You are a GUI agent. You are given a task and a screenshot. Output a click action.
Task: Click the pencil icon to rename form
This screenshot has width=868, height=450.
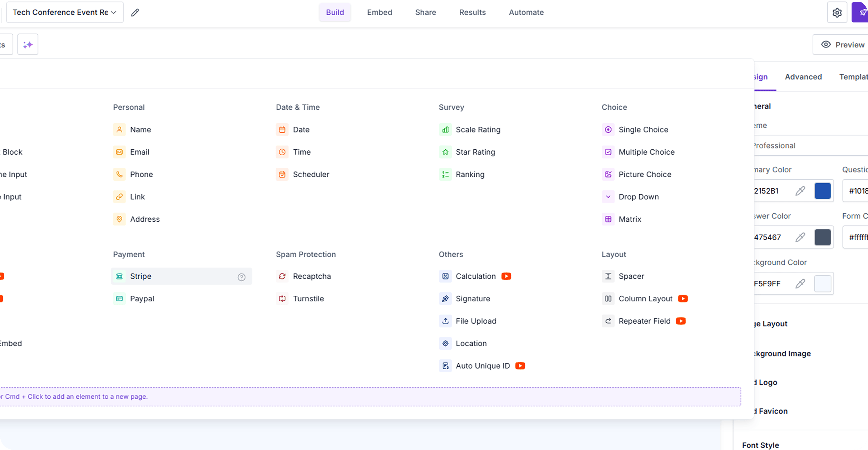(135, 12)
